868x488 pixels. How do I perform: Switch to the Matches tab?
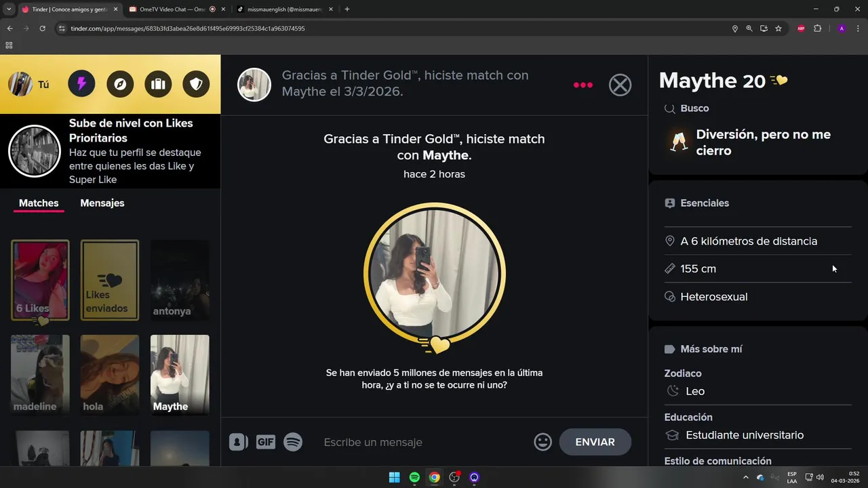coord(39,203)
